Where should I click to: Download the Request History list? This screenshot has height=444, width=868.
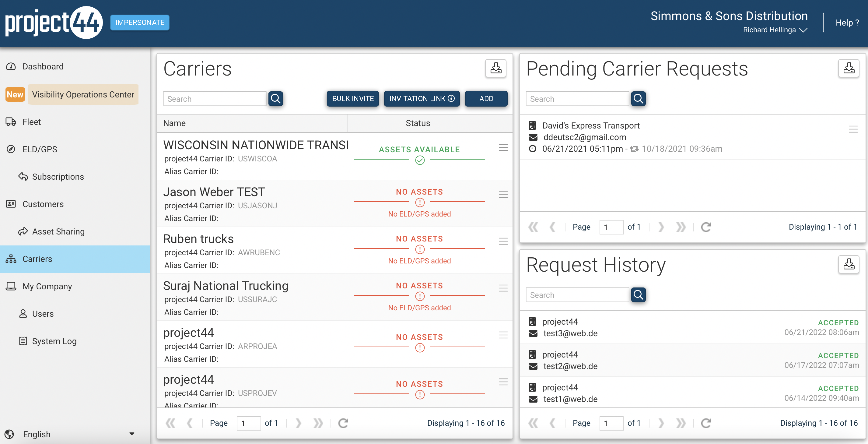click(x=849, y=264)
